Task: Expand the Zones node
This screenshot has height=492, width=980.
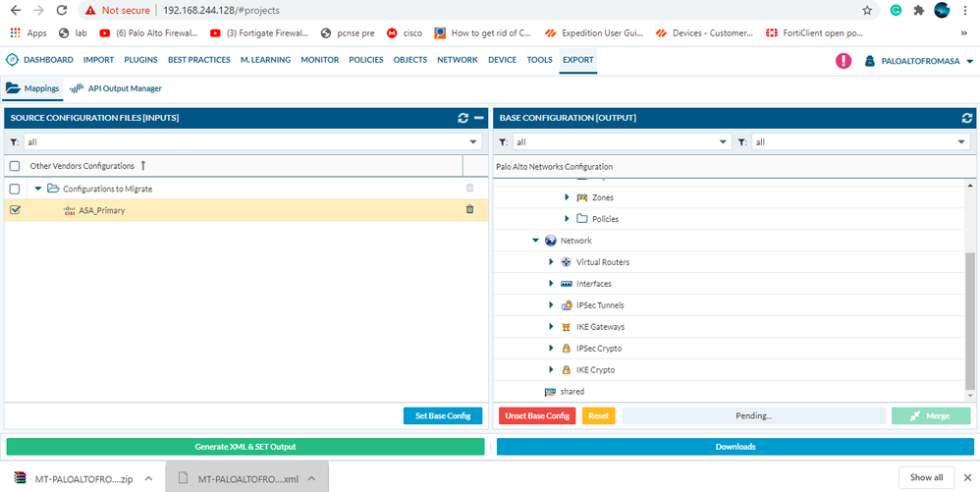Action: click(x=567, y=197)
